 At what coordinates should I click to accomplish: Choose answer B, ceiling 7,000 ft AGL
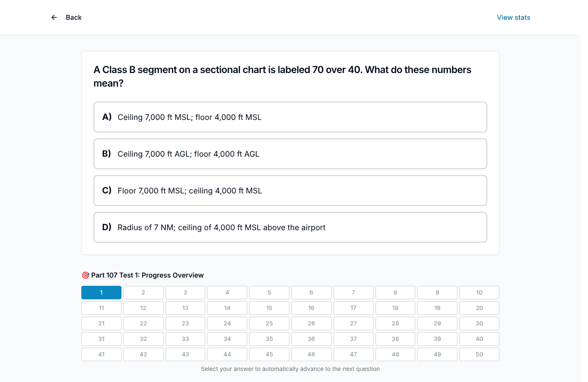(x=290, y=154)
